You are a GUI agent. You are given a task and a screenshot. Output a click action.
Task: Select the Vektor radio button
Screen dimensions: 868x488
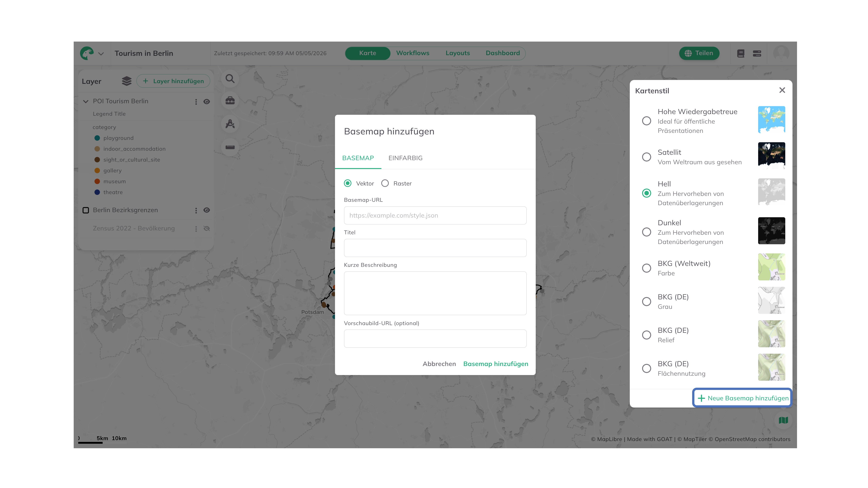pyautogui.click(x=348, y=183)
